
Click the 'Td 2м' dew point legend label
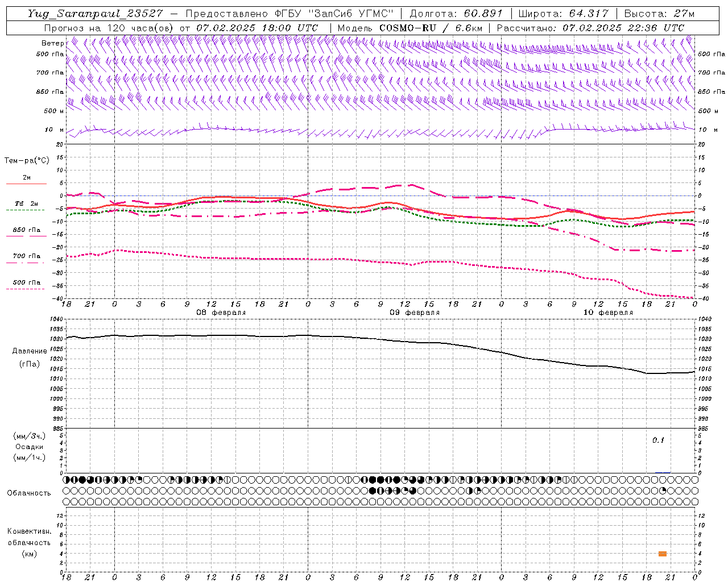coord(26,203)
